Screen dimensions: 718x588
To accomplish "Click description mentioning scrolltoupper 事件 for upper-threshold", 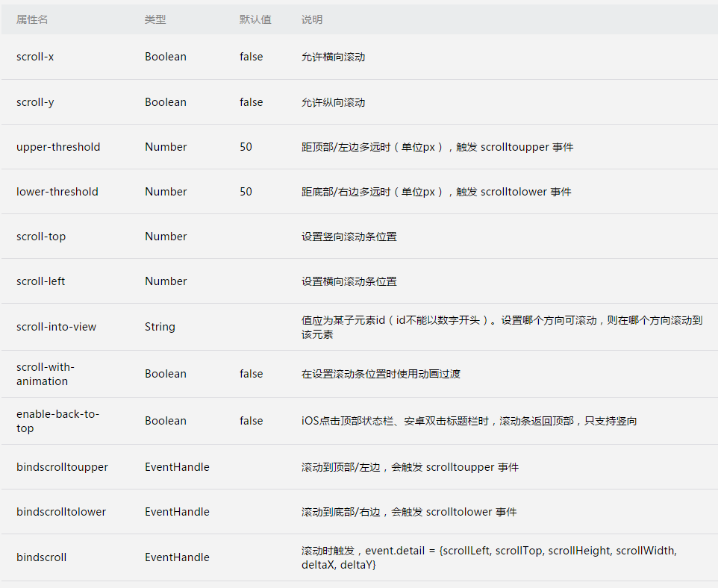I will [x=437, y=147].
